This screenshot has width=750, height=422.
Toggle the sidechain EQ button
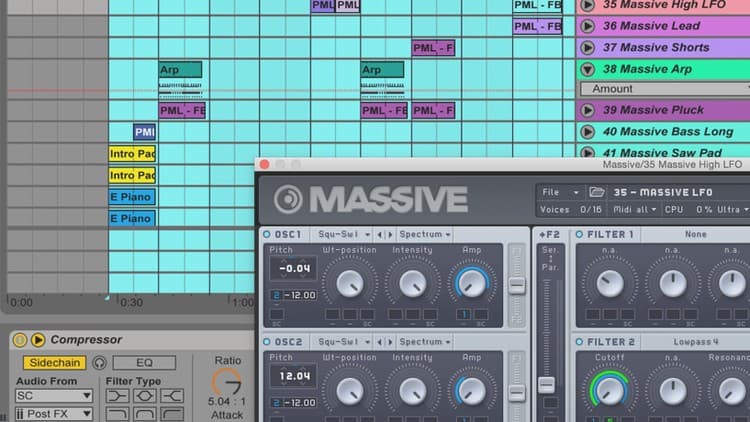144,363
